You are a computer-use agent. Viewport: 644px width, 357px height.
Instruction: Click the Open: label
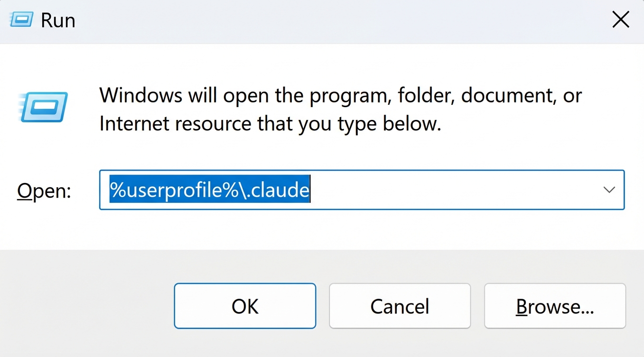(x=44, y=190)
